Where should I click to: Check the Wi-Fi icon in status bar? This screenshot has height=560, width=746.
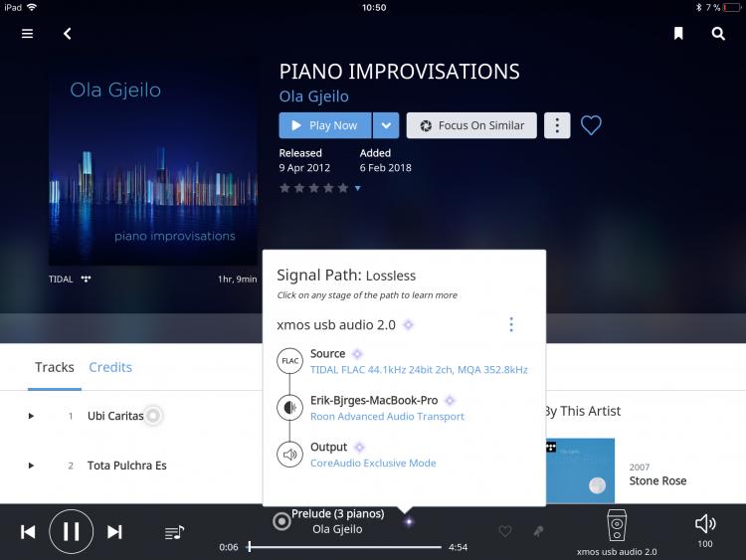click(32, 7)
